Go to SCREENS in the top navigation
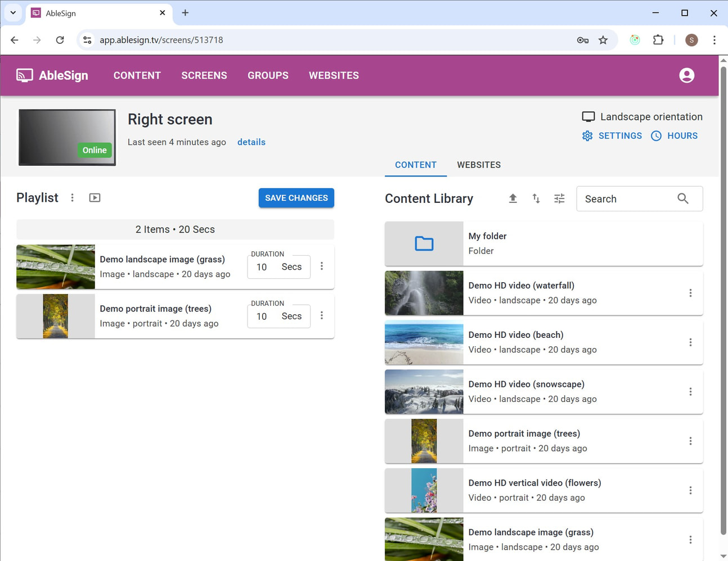Viewport: 728px width, 561px height. click(204, 75)
